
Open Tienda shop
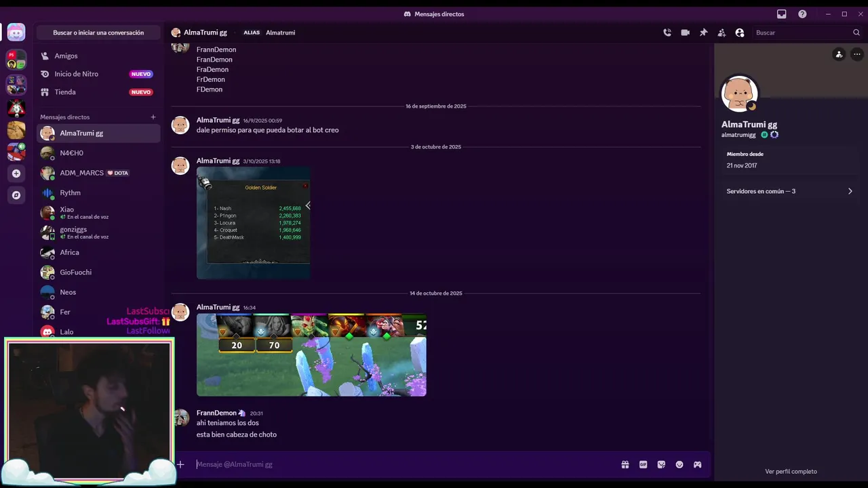tap(98, 92)
